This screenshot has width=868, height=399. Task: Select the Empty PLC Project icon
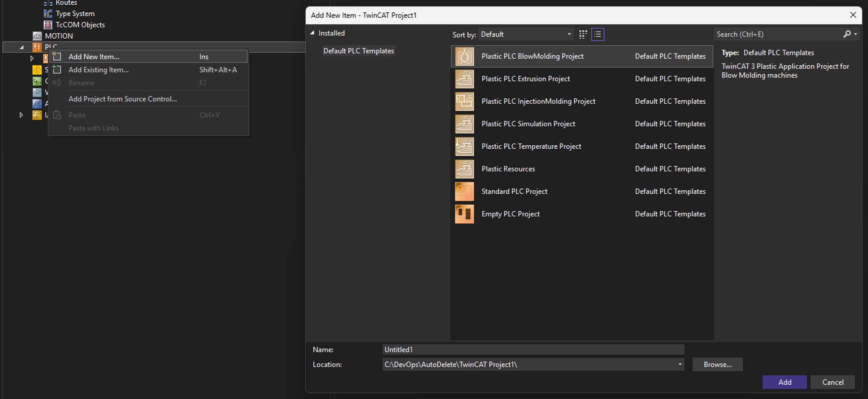coord(464,214)
